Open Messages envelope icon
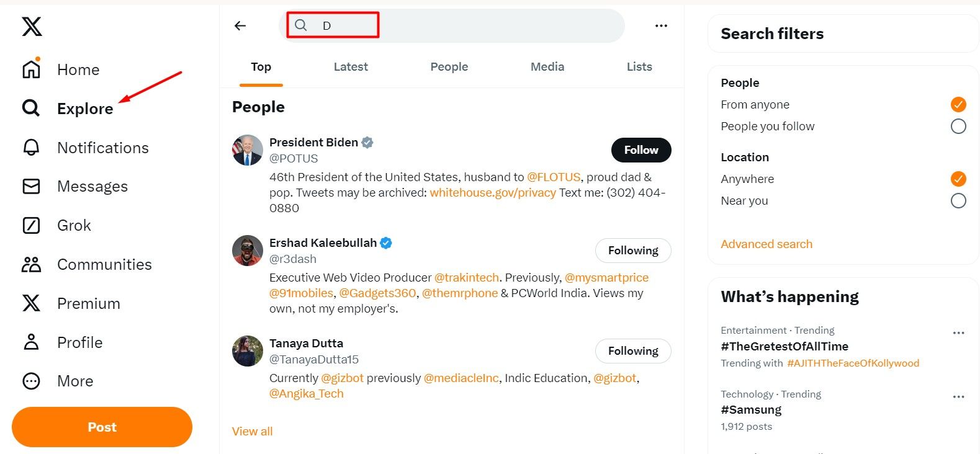 [31, 186]
